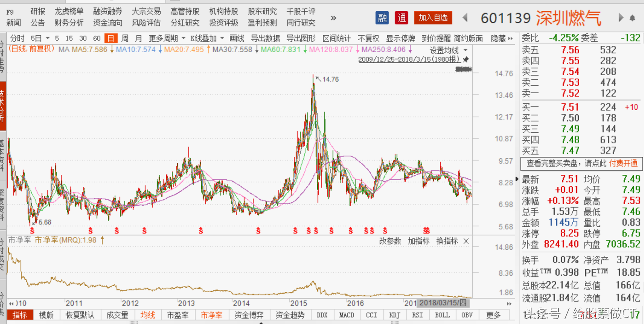
Task: Pin the date range with pushpin icon
Action: [x=466, y=59]
